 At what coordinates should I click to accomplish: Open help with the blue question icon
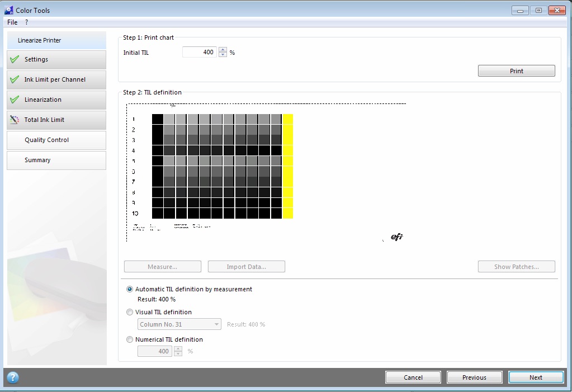pos(13,377)
